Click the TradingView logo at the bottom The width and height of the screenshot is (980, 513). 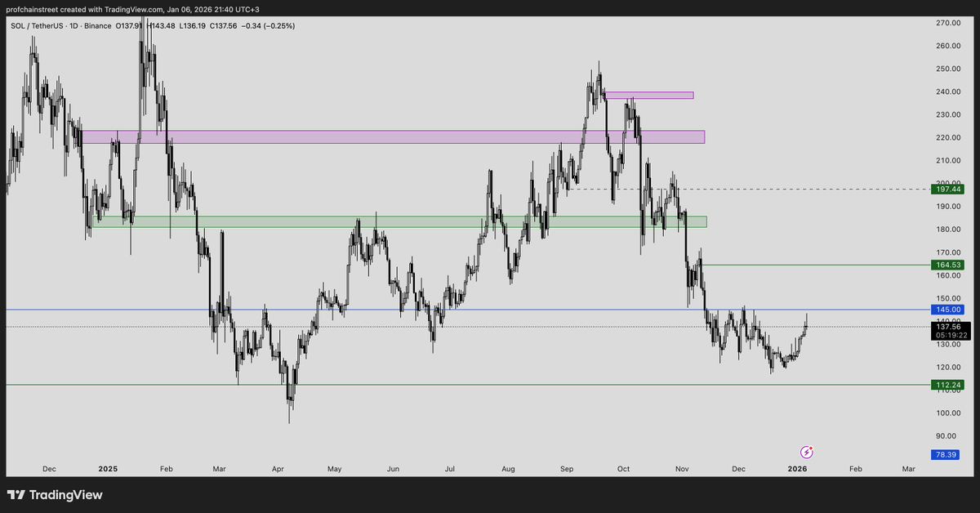click(x=55, y=495)
